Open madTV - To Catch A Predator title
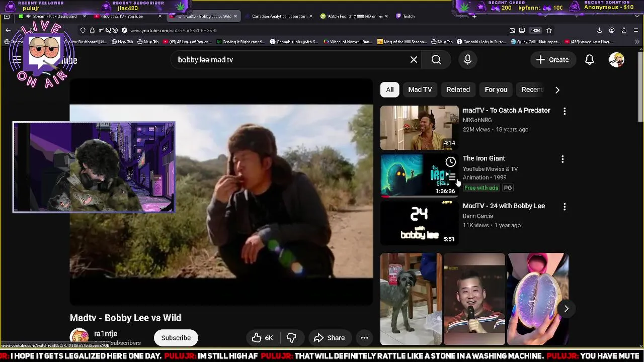 pyautogui.click(x=506, y=110)
